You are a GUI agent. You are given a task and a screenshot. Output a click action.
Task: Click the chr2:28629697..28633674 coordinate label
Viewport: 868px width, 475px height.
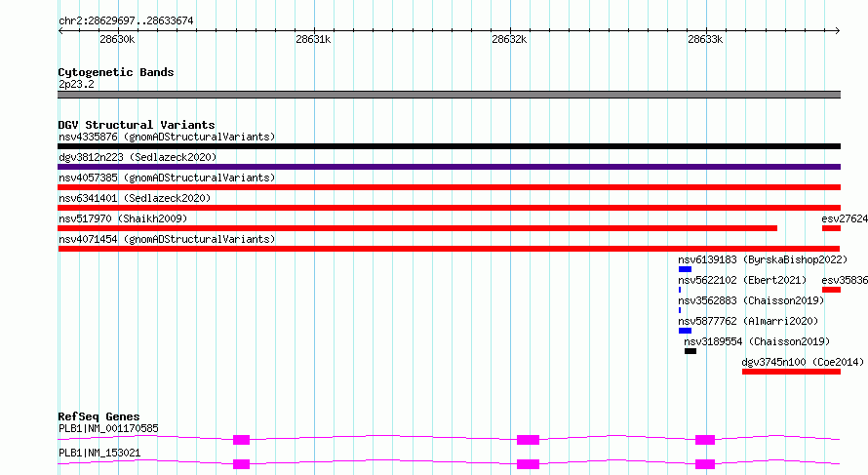(x=126, y=21)
